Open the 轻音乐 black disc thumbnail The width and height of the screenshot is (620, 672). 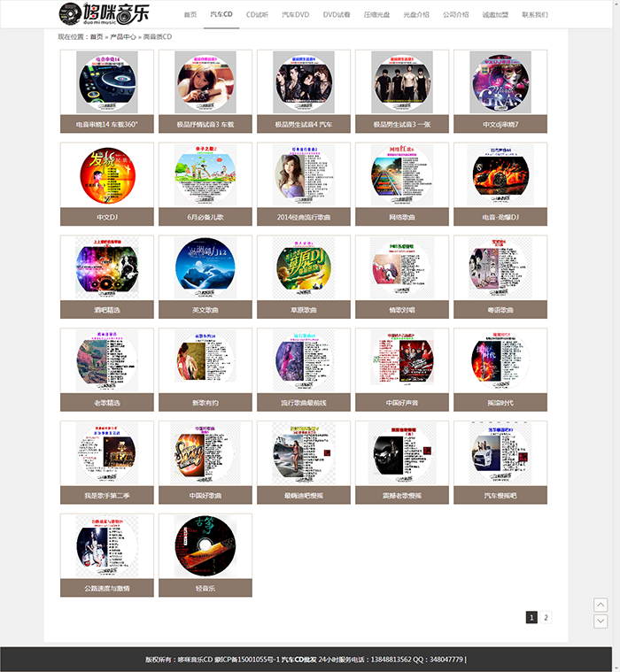[205, 546]
